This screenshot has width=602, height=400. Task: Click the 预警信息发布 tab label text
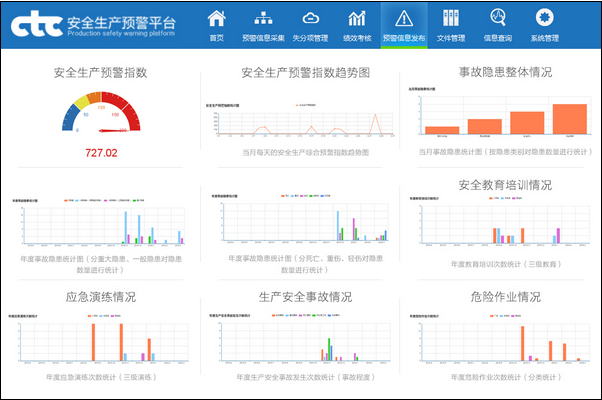pos(403,38)
